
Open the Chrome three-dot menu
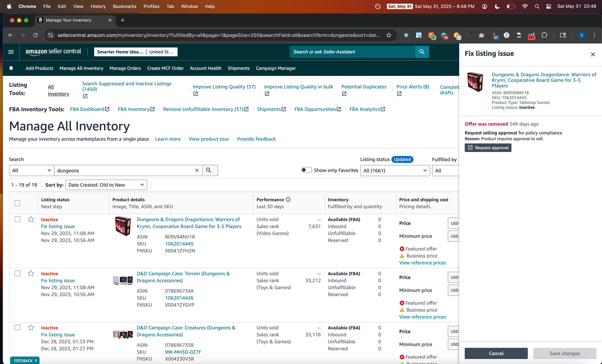coord(594,35)
